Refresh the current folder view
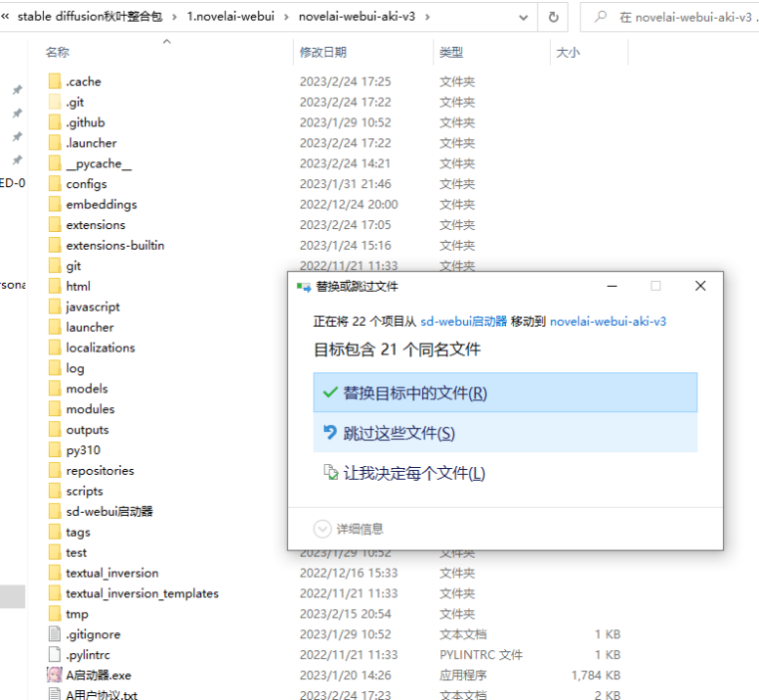The image size is (759, 700). [x=553, y=17]
